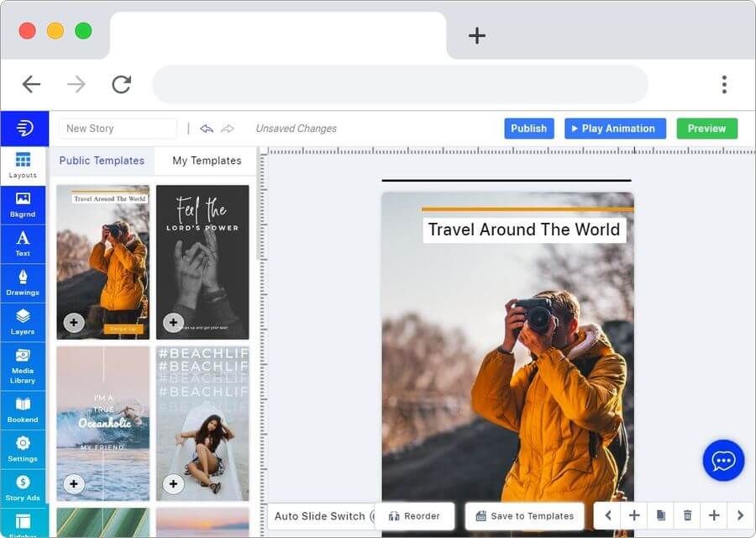Preview the story
This screenshot has width=756, height=538.
(706, 129)
